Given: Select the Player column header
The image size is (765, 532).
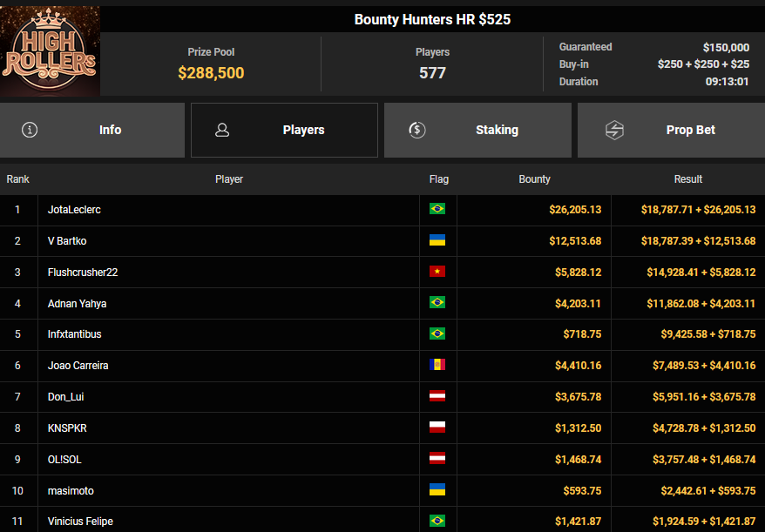Looking at the screenshot, I should pos(229,179).
